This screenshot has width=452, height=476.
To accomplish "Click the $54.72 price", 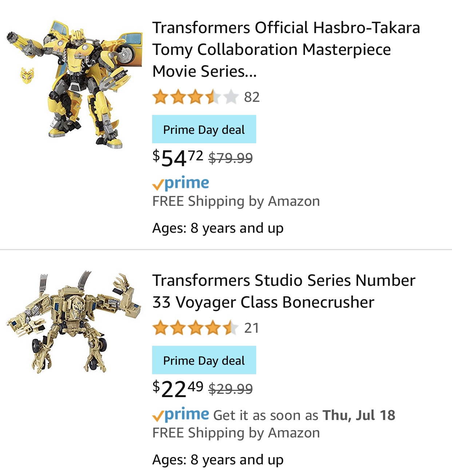I will click(x=178, y=158).
